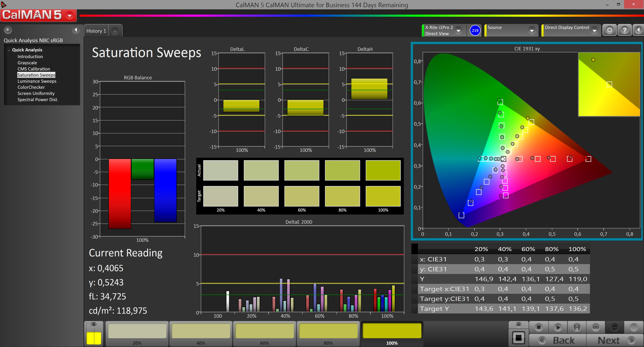Click the blue 219 meter status circle
The height and width of the screenshot is (347, 644).
475,30
